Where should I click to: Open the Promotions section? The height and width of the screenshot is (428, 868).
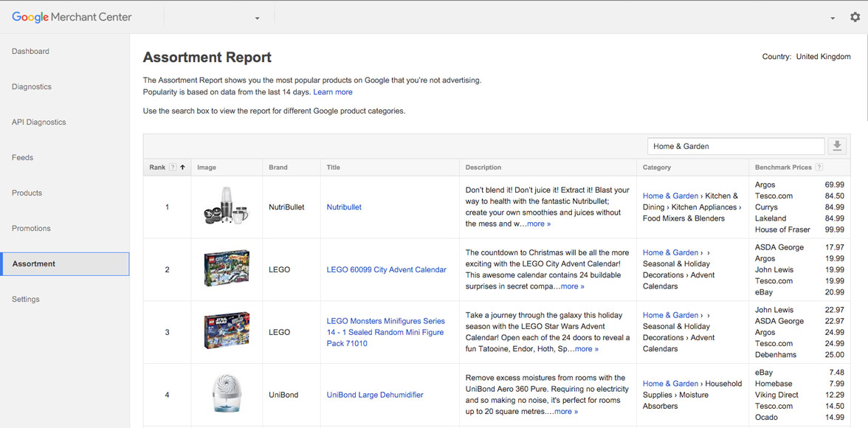click(31, 229)
